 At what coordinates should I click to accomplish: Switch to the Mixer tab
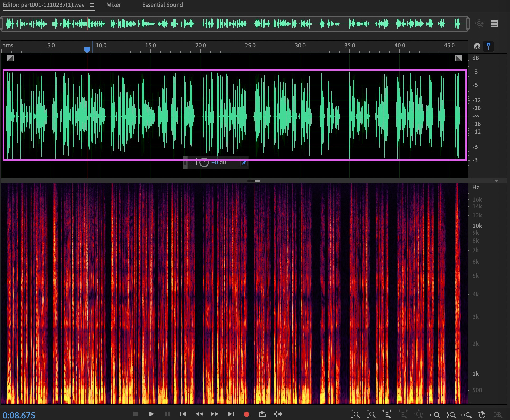coord(114,5)
